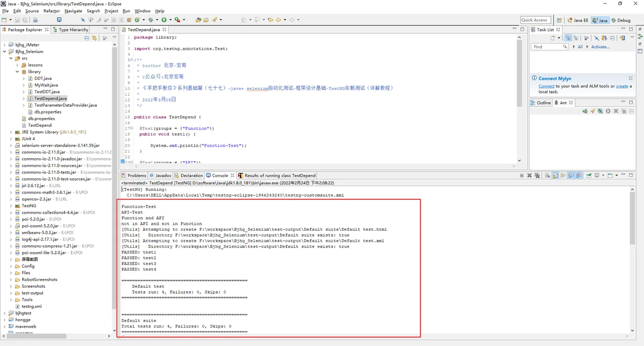Toggle Word Wrap in Console
644x346 pixels.
pos(563,175)
